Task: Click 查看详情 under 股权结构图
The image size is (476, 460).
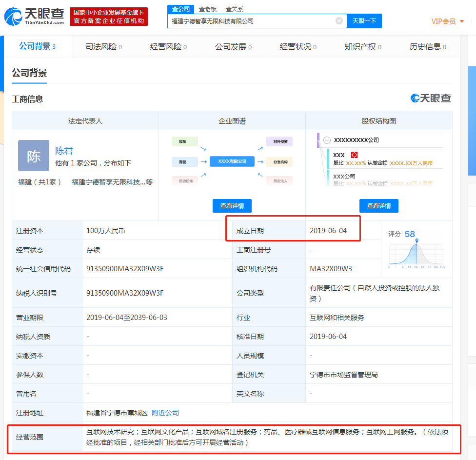Action: coord(378,206)
